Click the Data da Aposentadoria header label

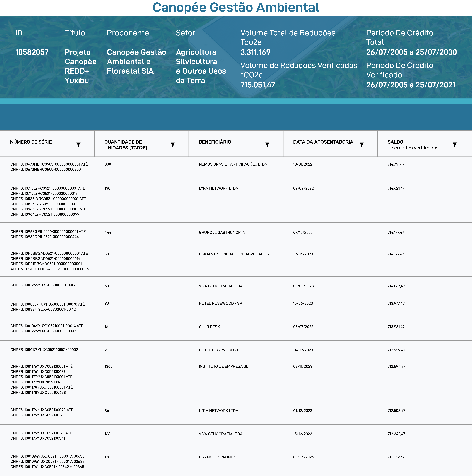[x=323, y=142]
